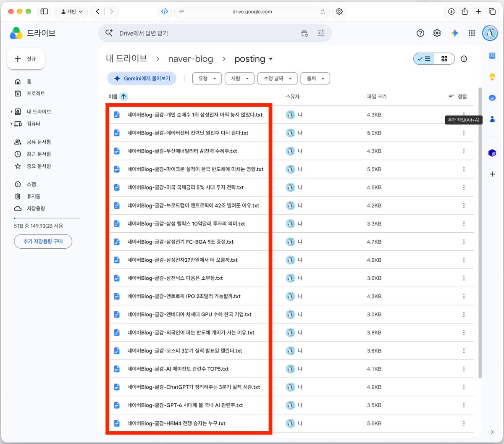Open the Help question mark menu
504x444 pixels.
[420, 33]
